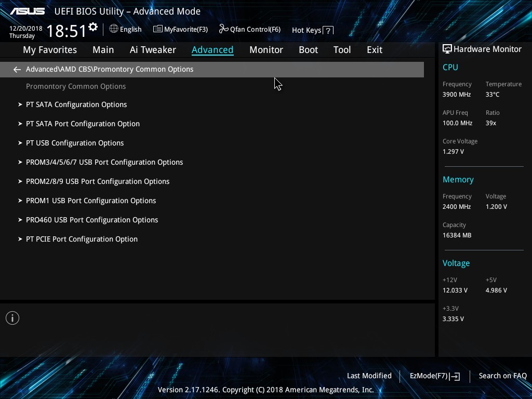The height and width of the screenshot is (399, 532).
Task: Open Search on FAQ link
Action: click(502, 376)
